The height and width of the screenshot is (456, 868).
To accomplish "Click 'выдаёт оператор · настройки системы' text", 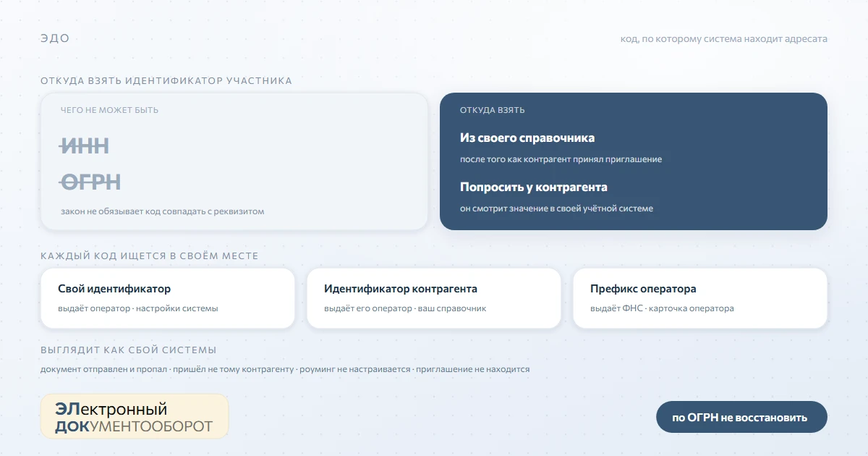I will pyautogui.click(x=138, y=308).
